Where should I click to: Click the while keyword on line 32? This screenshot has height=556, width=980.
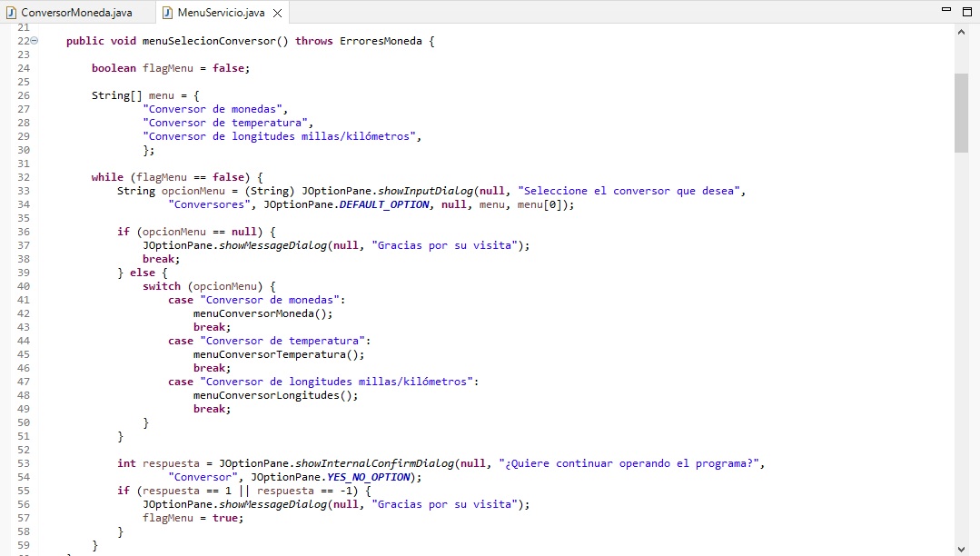pyautogui.click(x=107, y=177)
